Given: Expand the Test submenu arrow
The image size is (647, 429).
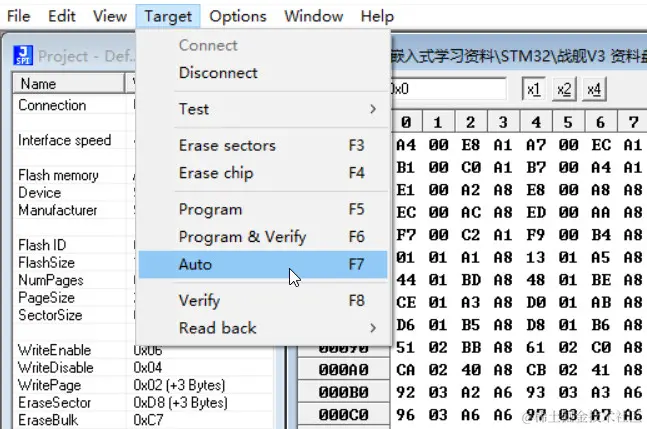Looking at the screenshot, I should [x=373, y=109].
